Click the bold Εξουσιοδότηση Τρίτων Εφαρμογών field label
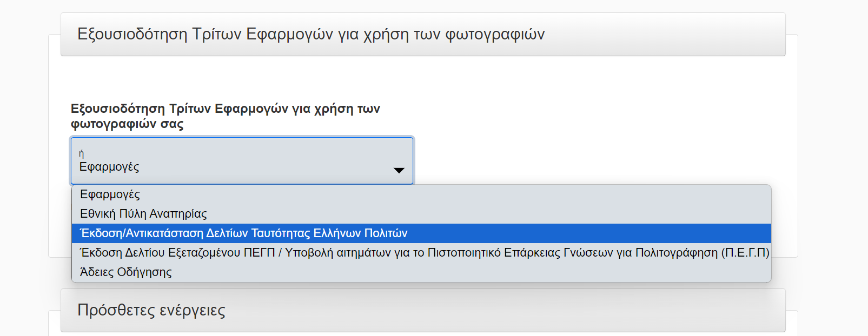This screenshot has width=868, height=336. coord(226,116)
